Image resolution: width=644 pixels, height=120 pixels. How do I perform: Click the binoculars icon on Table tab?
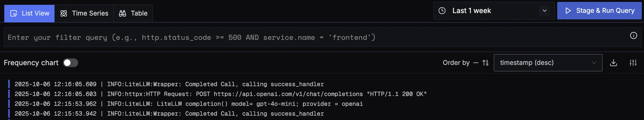pyautogui.click(x=122, y=13)
